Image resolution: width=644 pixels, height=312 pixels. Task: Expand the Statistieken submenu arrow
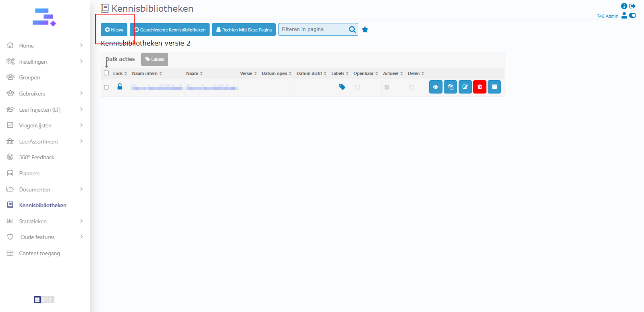[x=81, y=221]
